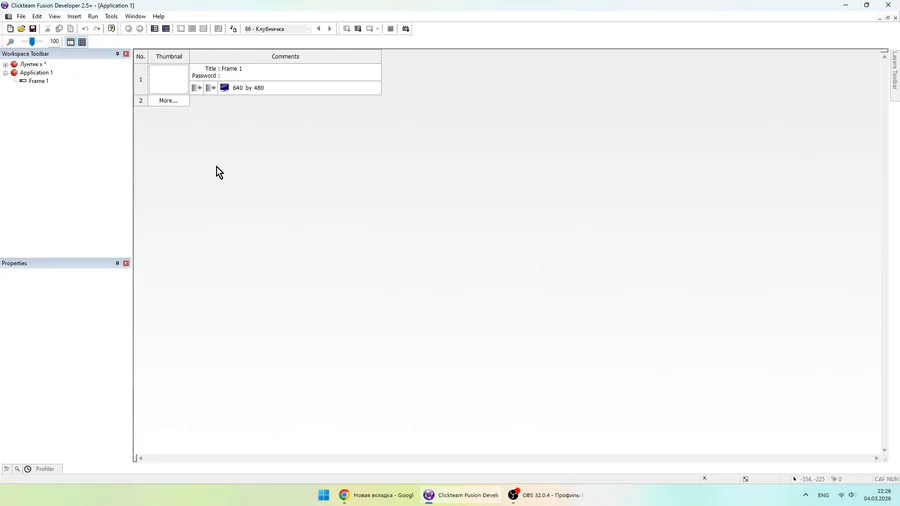
Task: Go back with the round Back navigation icon
Action: pyautogui.click(x=129, y=29)
